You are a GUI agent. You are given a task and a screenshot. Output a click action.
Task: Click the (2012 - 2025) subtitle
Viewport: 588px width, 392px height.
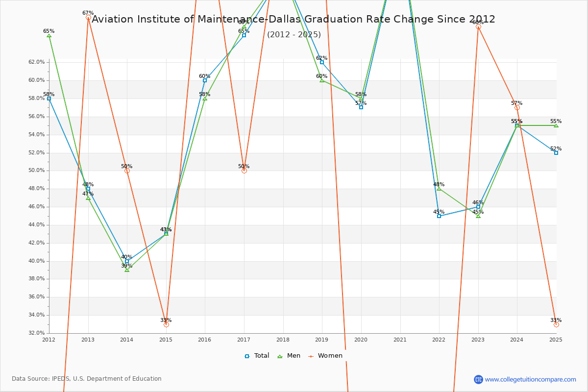(294, 35)
